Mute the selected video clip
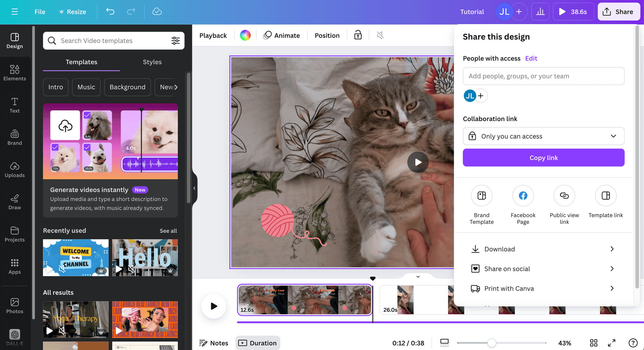Image resolution: width=644 pixels, height=350 pixels. click(x=380, y=35)
